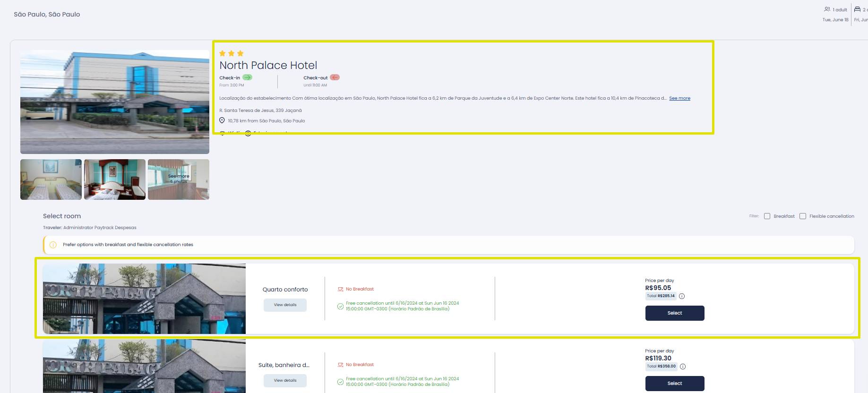Click Until 11:00 AM check-out time
The image size is (868, 393).
[x=315, y=85]
